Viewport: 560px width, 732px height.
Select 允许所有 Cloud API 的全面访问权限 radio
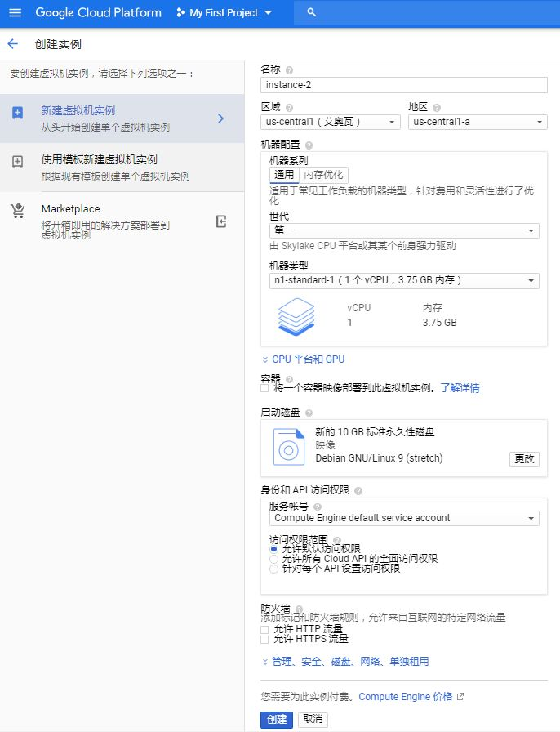pos(274,559)
